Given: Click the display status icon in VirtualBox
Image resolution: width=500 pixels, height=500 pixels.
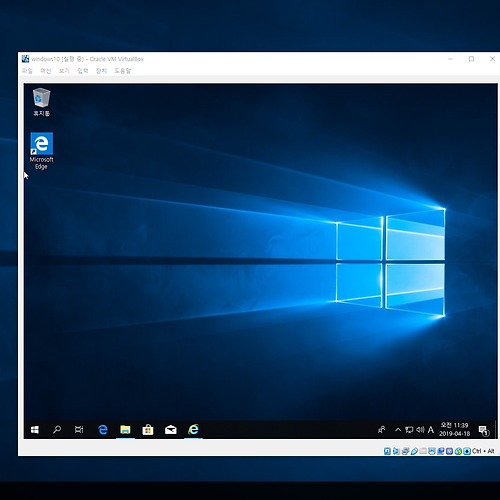Looking at the screenshot, I should point(432,451).
